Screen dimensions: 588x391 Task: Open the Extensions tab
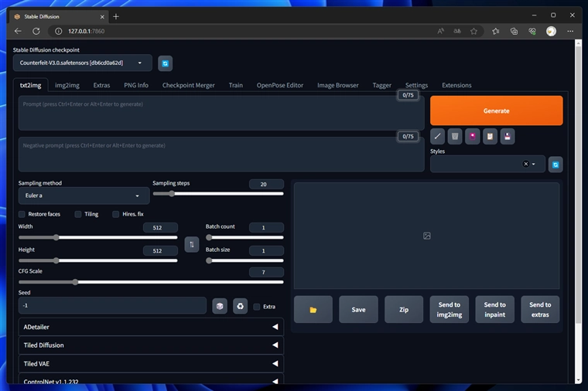pyautogui.click(x=456, y=86)
